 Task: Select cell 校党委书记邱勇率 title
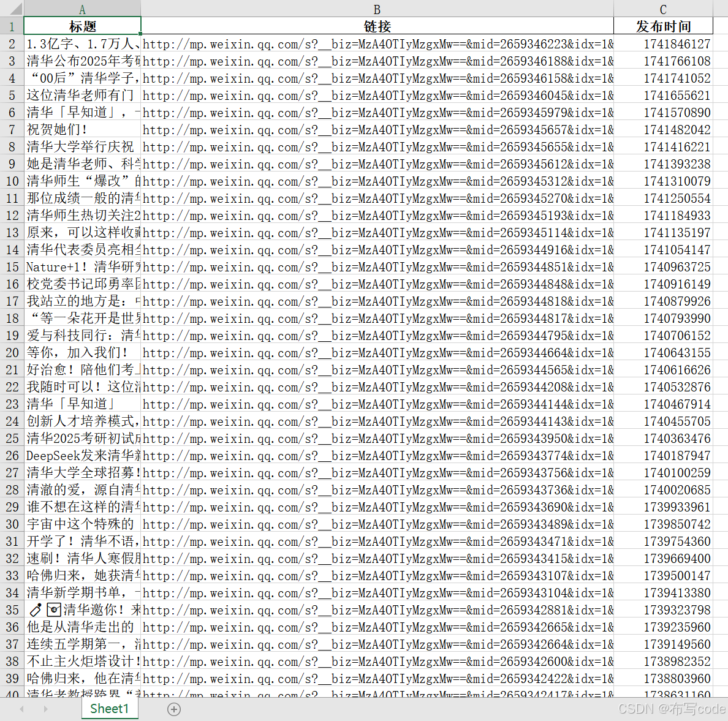pyautogui.click(x=82, y=284)
